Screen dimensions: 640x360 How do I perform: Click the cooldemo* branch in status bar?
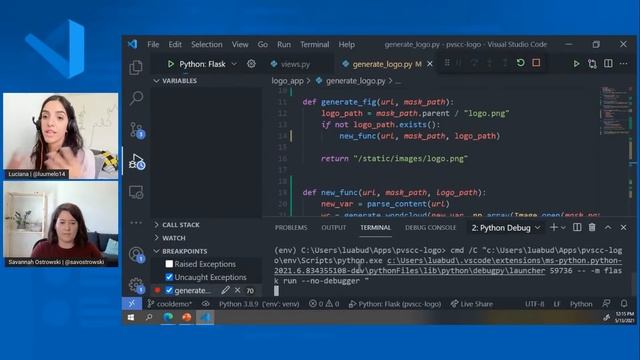pos(169,304)
